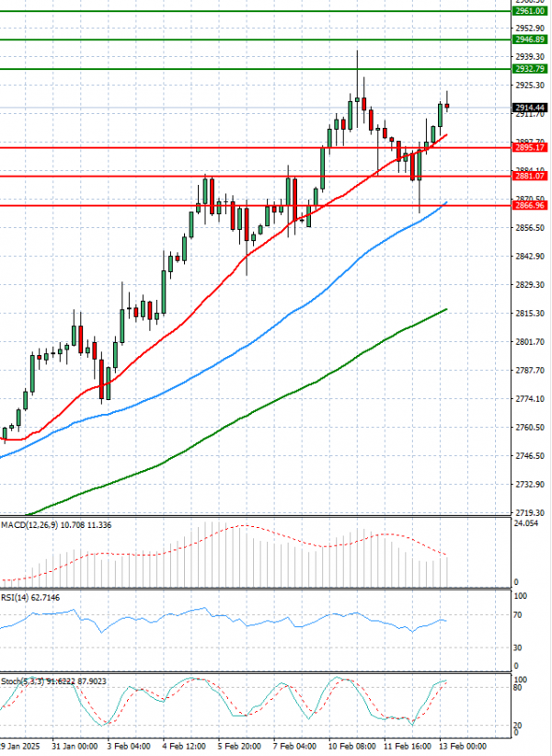Click the latest candlestick on the price chart
This screenshot has width=552, height=756.
pyautogui.click(x=447, y=107)
